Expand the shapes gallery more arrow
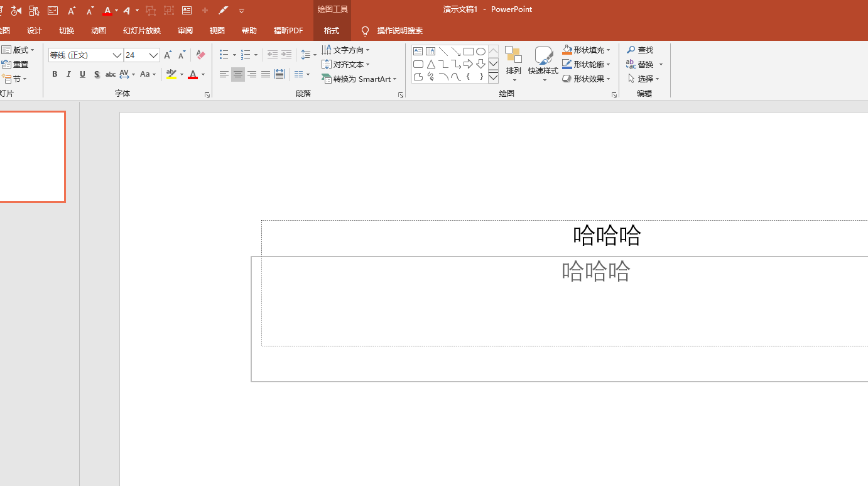 (493, 77)
